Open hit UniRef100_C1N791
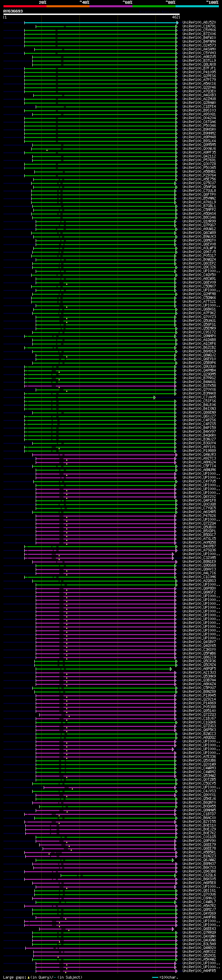 199,26
